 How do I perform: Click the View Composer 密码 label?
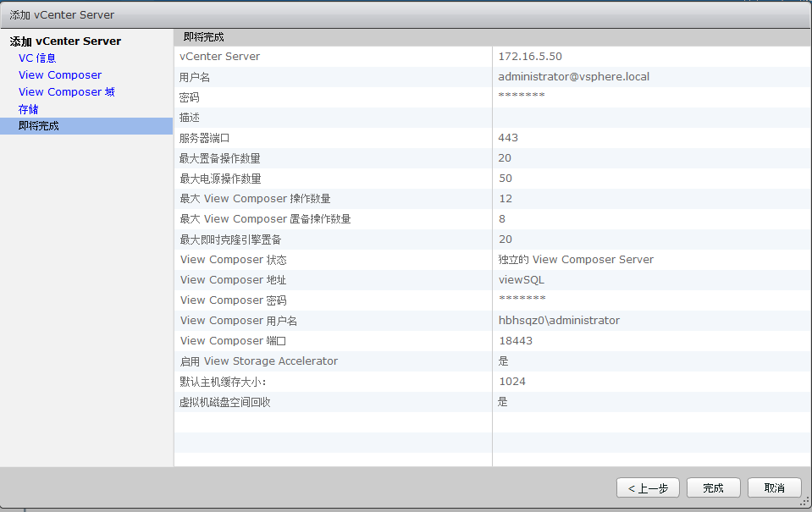click(x=233, y=300)
